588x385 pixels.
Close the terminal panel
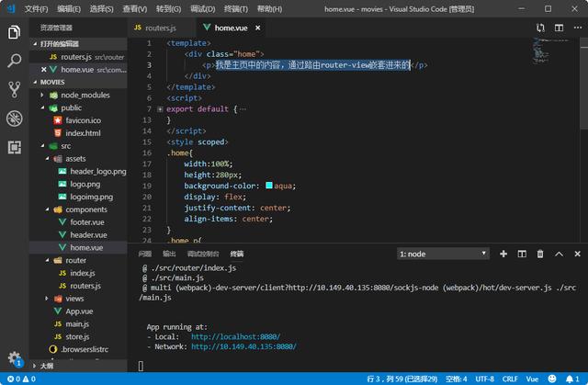click(x=578, y=254)
